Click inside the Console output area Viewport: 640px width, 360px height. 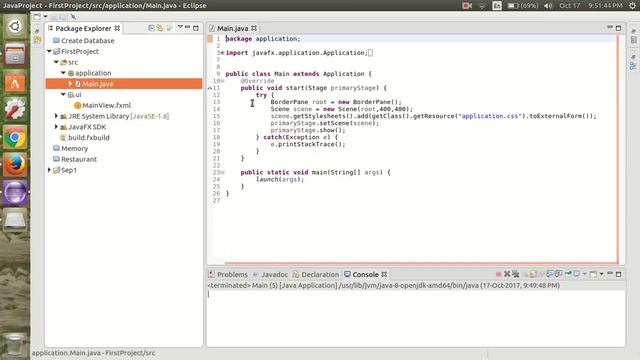point(416,318)
